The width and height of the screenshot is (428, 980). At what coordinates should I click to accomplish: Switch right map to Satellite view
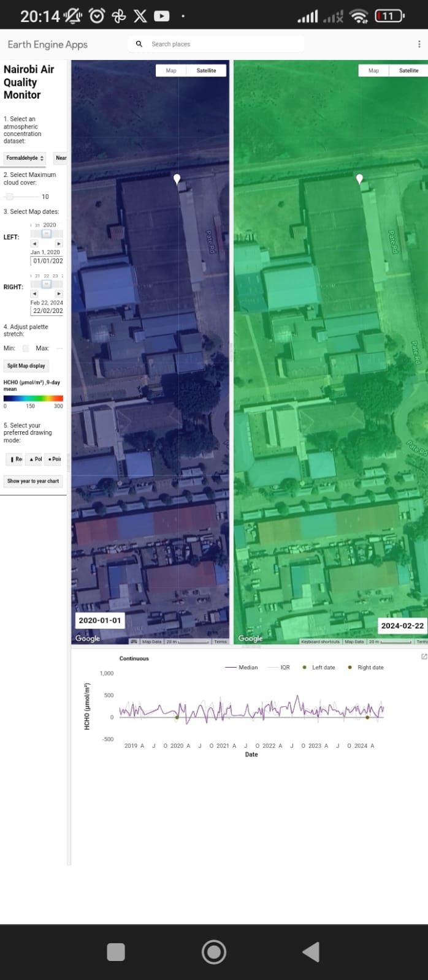click(x=408, y=70)
